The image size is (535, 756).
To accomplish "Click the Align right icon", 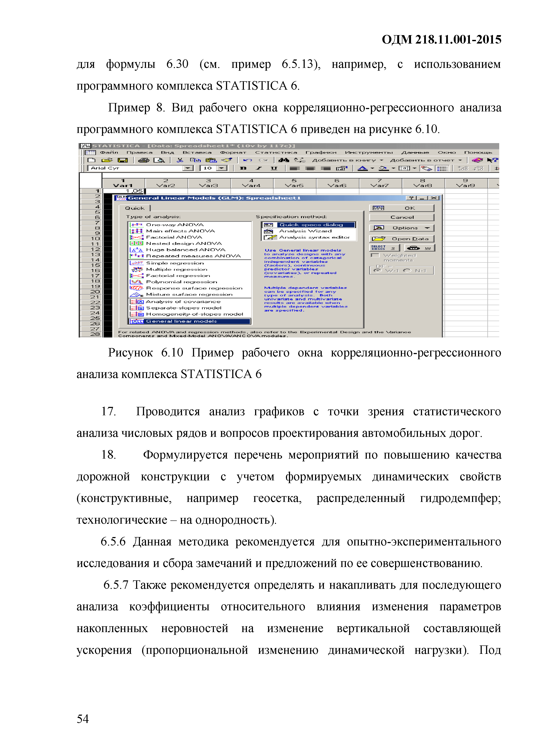I will [325, 168].
